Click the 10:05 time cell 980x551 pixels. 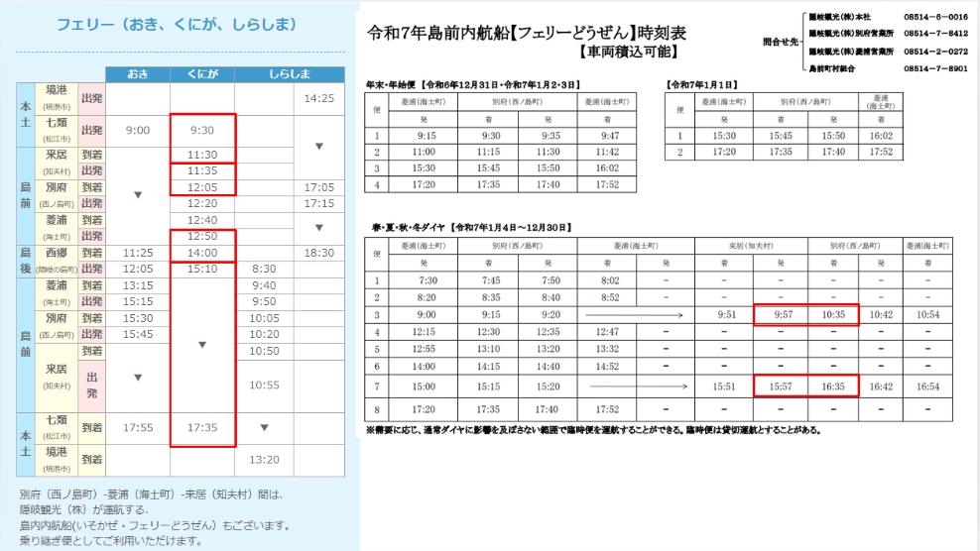[x=265, y=318]
